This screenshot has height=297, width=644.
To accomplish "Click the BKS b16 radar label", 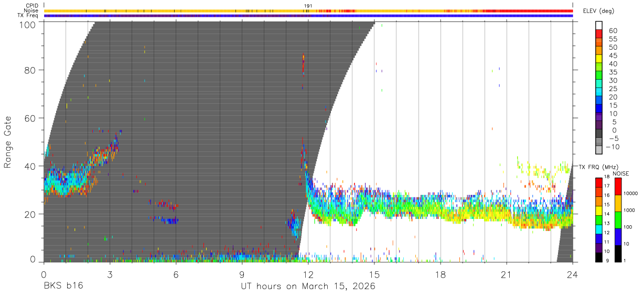I will (x=63, y=287).
